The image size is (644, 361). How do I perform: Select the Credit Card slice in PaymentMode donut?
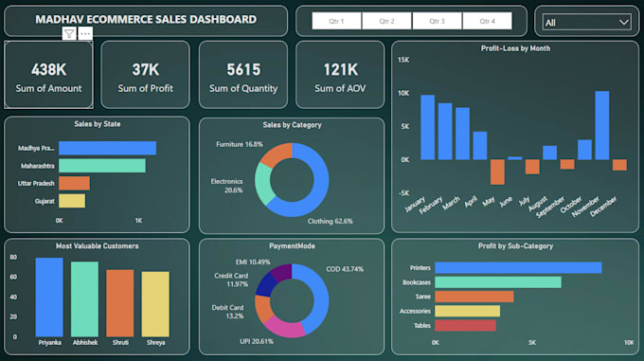tap(265, 284)
